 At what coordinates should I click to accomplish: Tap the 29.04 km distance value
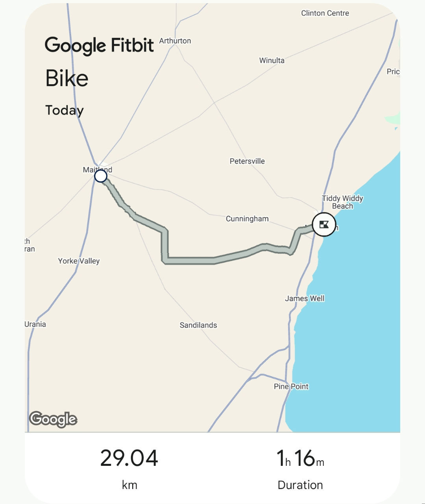(x=129, y=458)
